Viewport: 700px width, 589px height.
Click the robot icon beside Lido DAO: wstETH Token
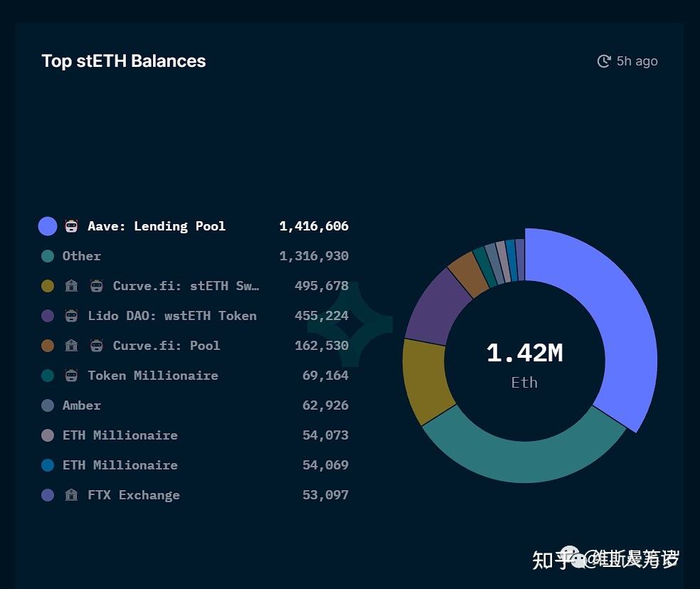pyautogui.click(x=71, y=316)
